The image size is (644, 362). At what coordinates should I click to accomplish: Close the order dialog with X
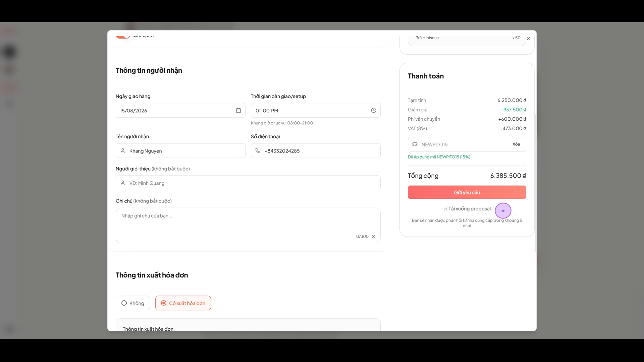pos(528,39)
